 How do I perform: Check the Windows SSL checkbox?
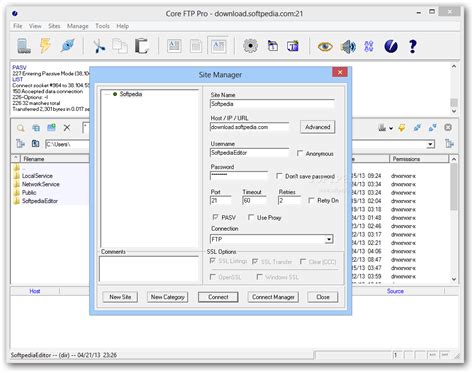pos(259,277)
